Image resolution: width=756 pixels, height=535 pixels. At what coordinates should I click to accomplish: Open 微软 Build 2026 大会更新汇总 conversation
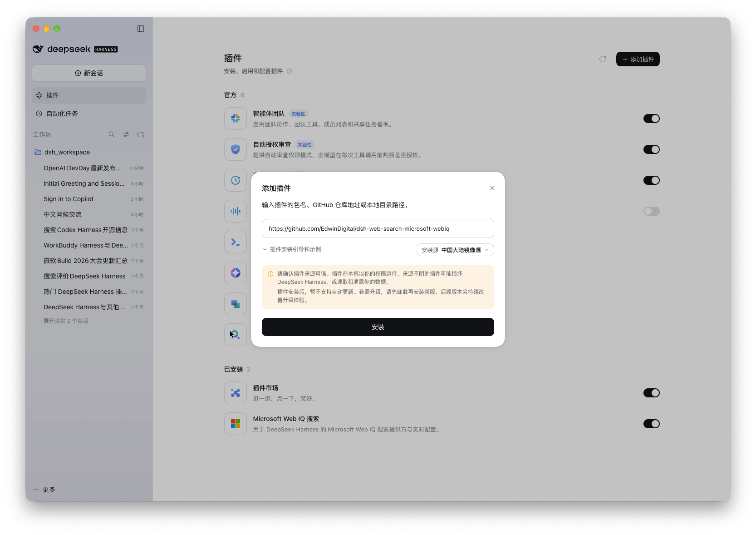(x=89, y=261)
